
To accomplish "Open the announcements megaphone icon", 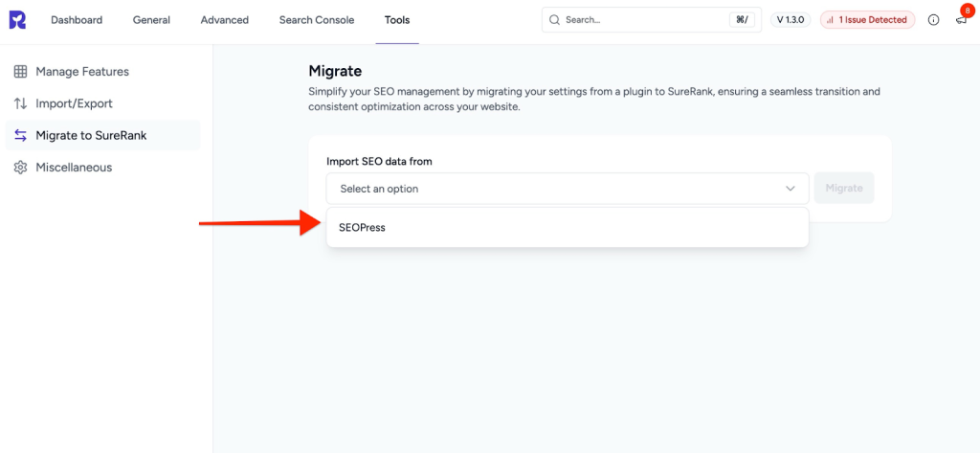I will pyautogui.click(x=961, y=21).
